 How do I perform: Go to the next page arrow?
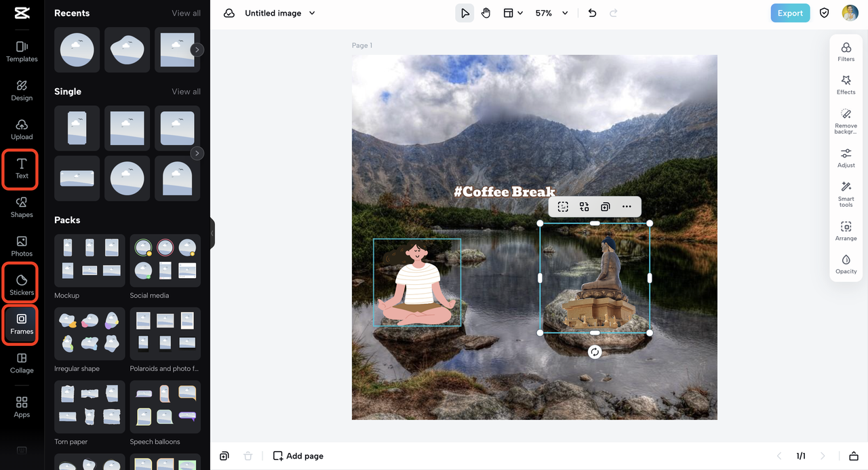click(823, 456)
